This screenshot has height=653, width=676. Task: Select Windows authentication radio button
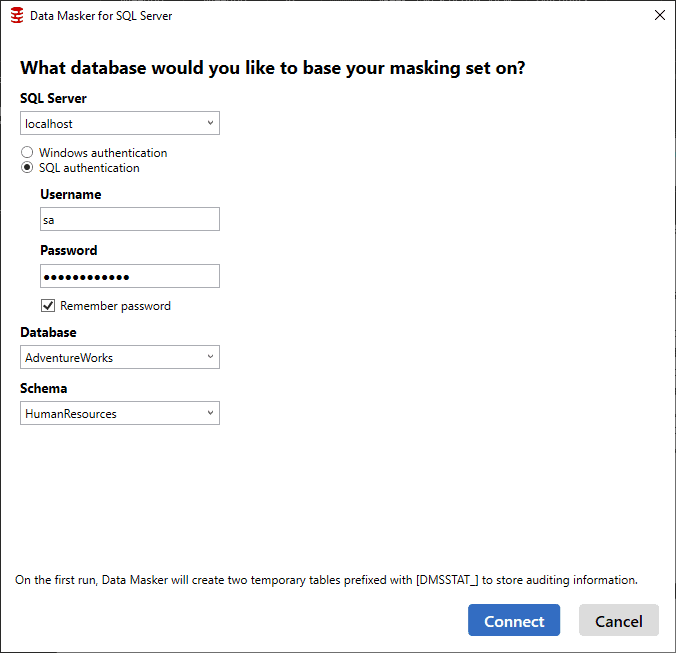point(27,152)
